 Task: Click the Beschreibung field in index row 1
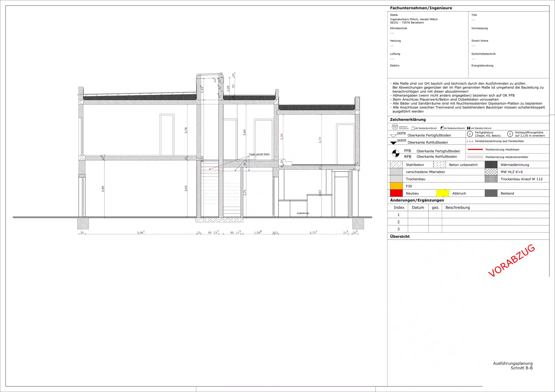(x=496, y=215)
